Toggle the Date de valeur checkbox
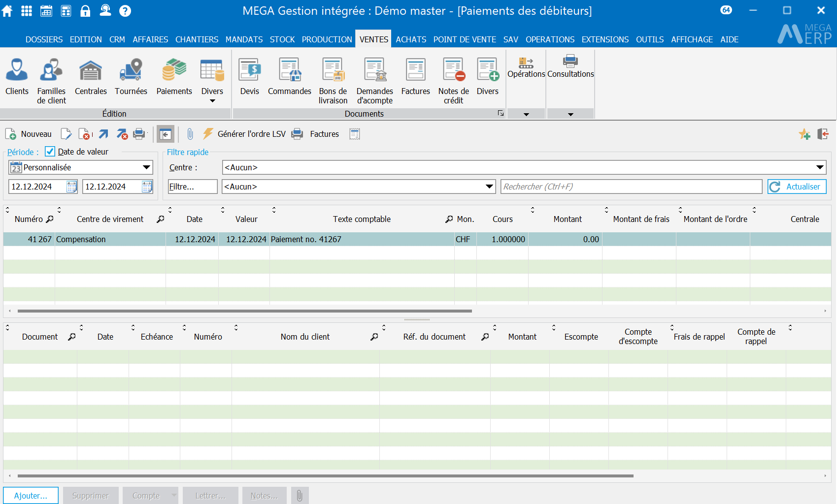 [x=50, y=152]
